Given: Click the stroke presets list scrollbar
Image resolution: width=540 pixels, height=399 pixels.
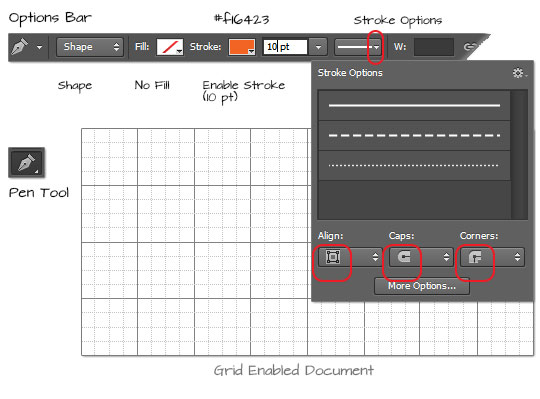Looking at the screenshot, I should (x=519, y=154).
